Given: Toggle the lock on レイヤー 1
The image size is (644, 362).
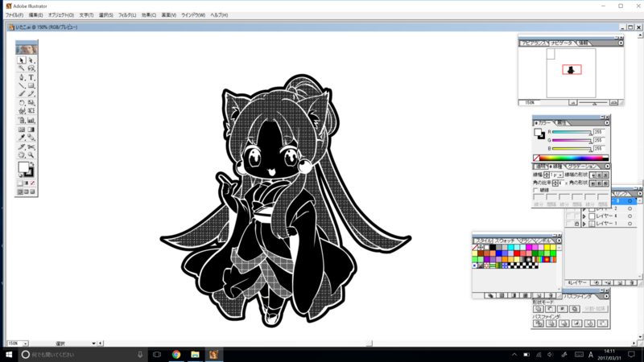Looking at the screenshot, I should 576,224.
